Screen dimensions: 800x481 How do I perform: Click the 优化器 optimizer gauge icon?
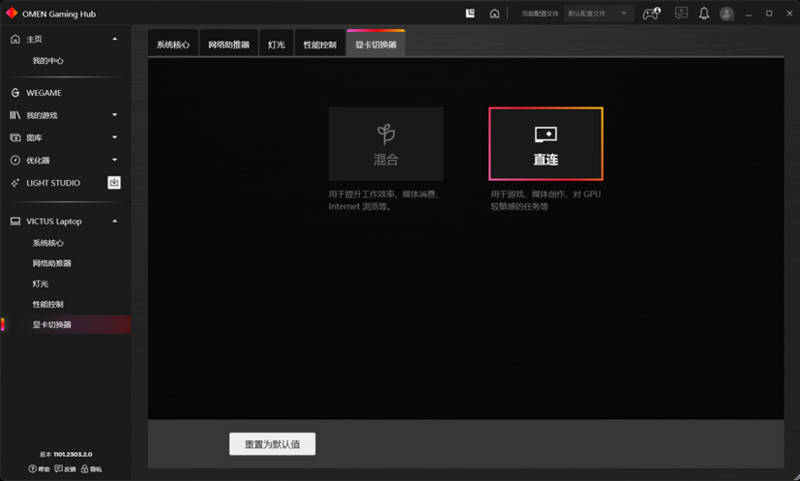[15, 160]
